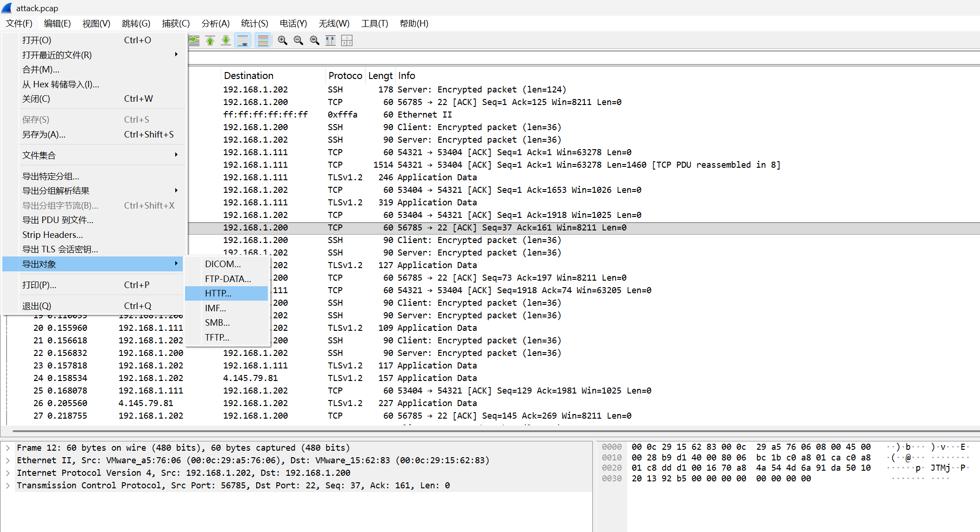Zoom in on packet text size
This screenshot has height=532, width=980.
click(x=282, y=41)
